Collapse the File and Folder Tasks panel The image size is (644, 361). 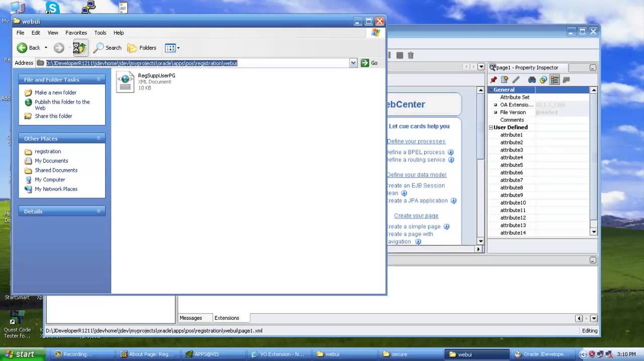[x=99, y=79]
